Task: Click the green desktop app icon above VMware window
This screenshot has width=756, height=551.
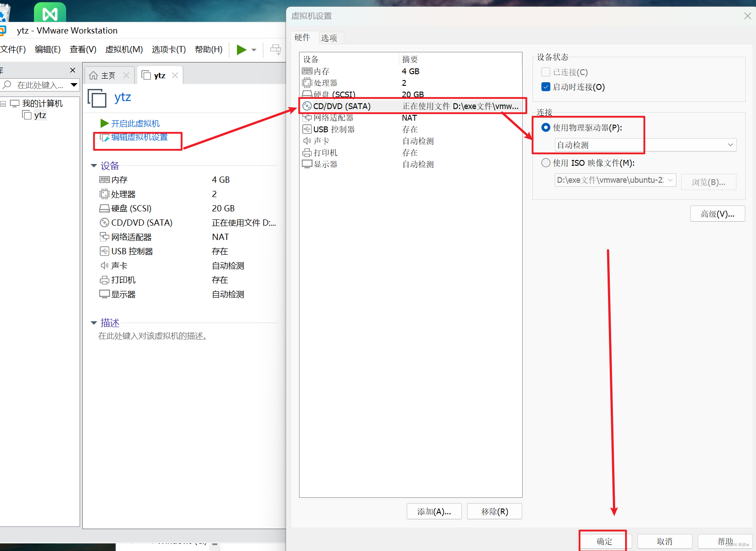Action: point(50,12)
